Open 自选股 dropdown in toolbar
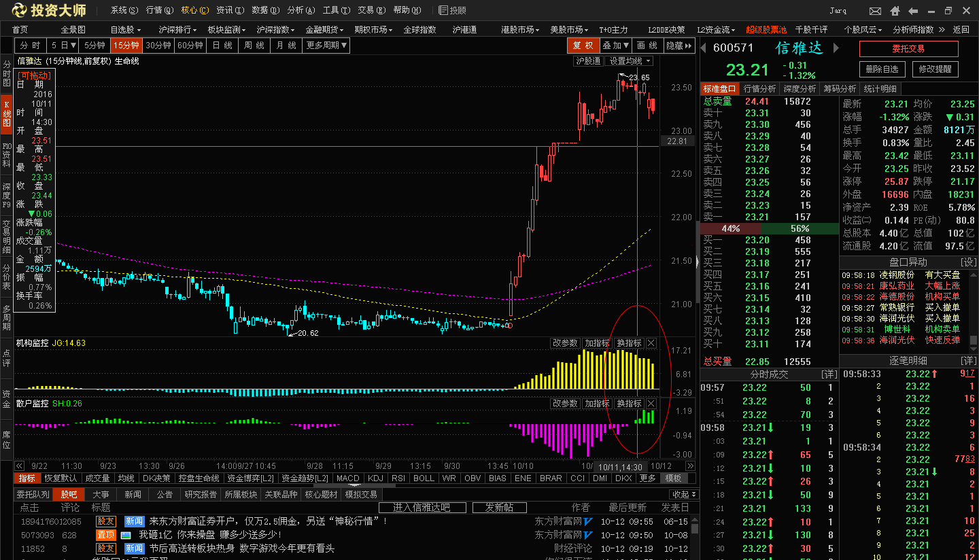The image size is (979, 560). [126, 30]
